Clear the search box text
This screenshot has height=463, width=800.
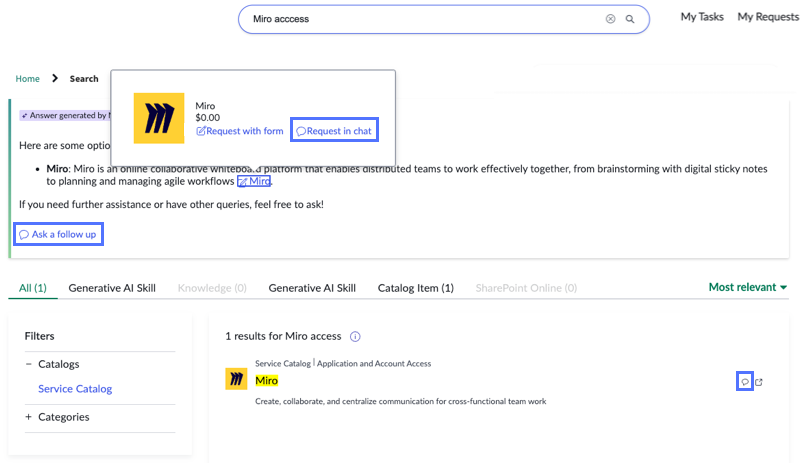(610, 19)
